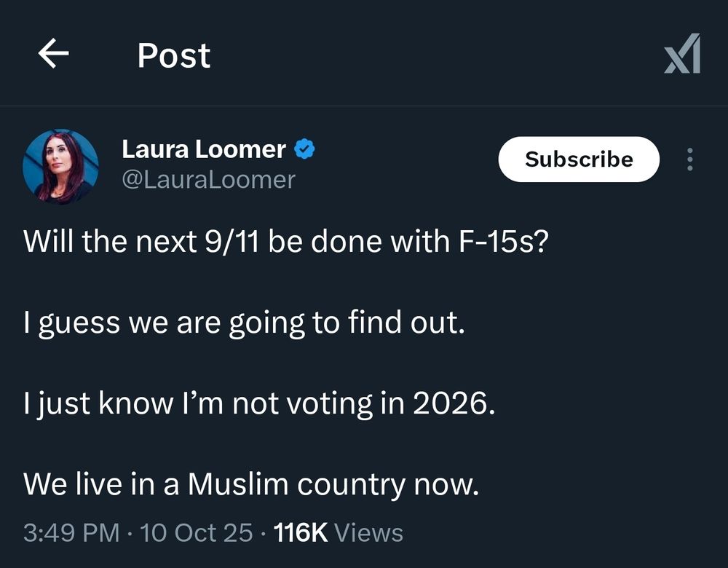
Task: Click the 'F-15s?' text in post
Action: tap(504, 242)
